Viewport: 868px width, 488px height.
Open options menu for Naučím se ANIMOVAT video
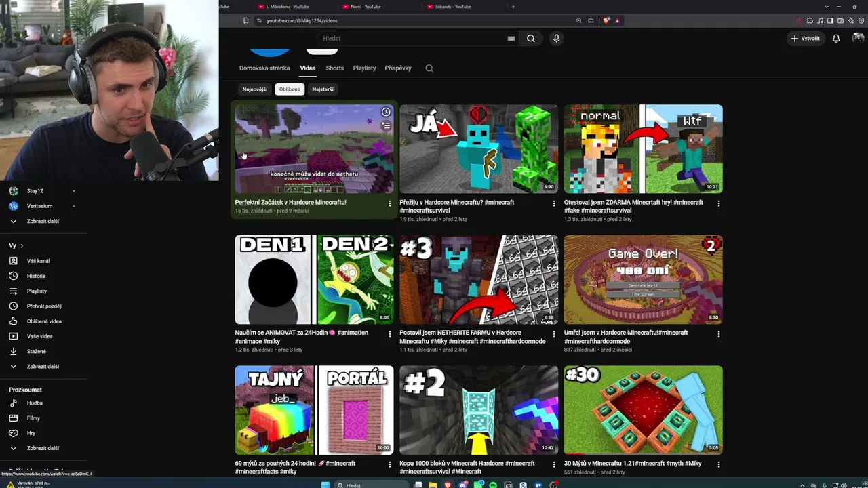(x=389, y=334)
